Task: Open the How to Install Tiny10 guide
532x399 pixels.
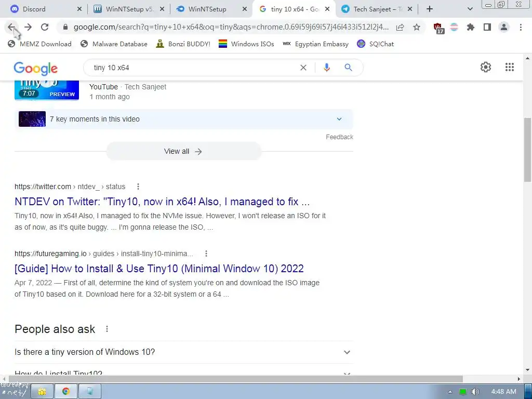Action: click(x=159, y=269)
